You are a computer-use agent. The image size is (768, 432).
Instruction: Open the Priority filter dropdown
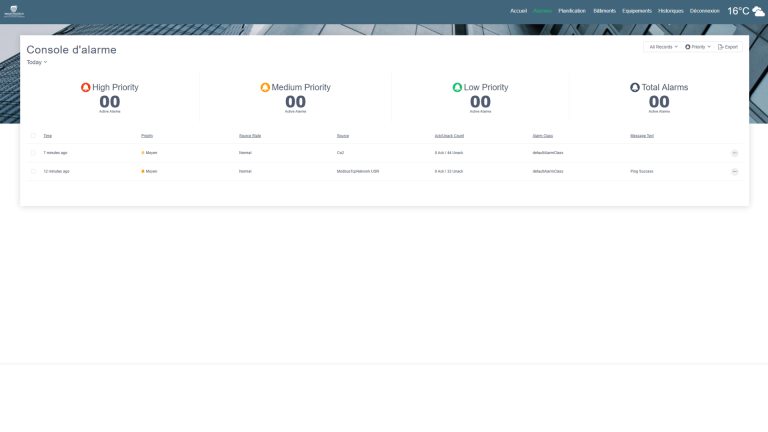[697, 47]
